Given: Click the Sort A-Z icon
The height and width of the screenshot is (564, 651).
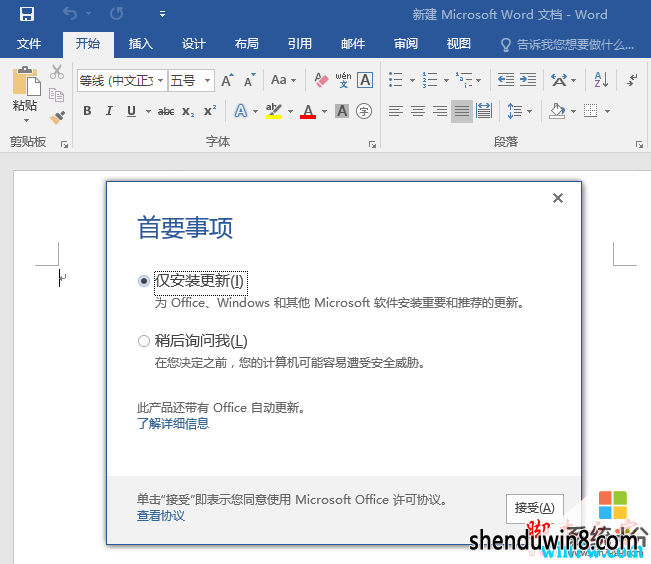Looking at the screenshot, I should (x=601, y=80).
